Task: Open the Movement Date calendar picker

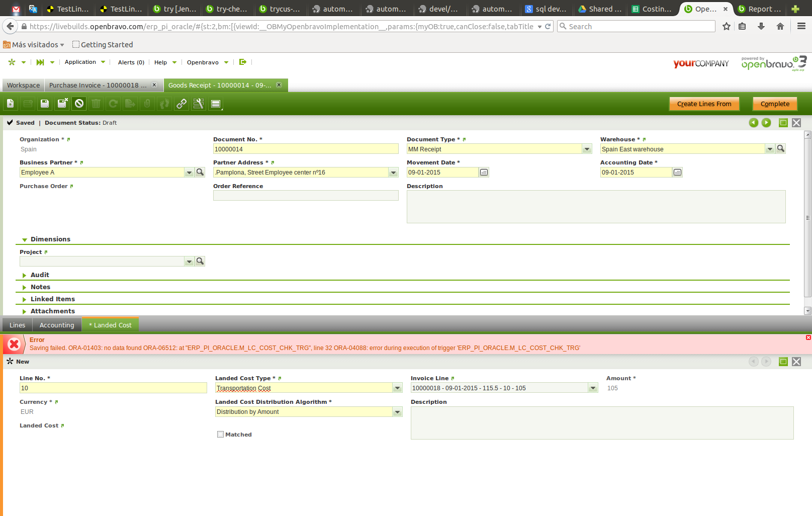Action: 484,173
